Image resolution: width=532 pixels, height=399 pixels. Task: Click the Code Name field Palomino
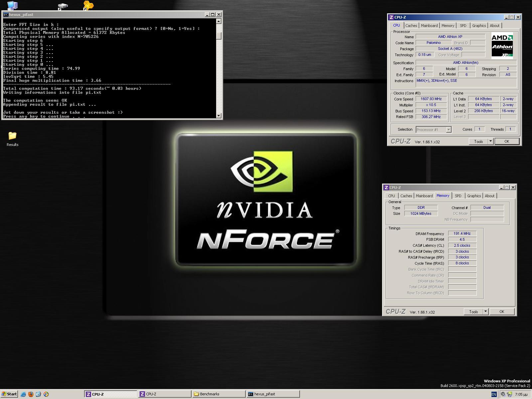coord(434,43)
